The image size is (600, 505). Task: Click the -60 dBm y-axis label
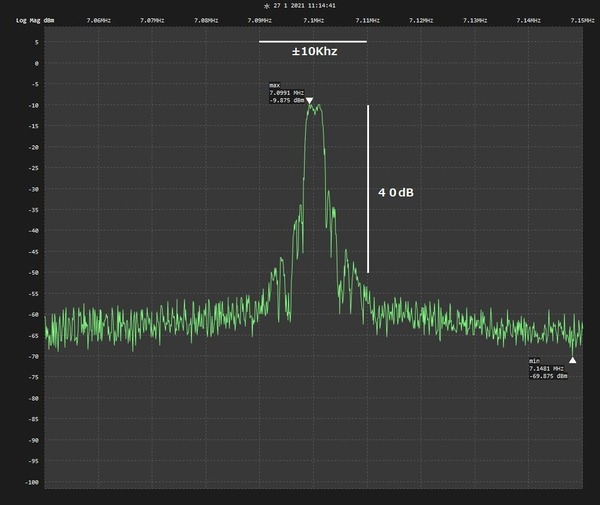coord(34,314)
